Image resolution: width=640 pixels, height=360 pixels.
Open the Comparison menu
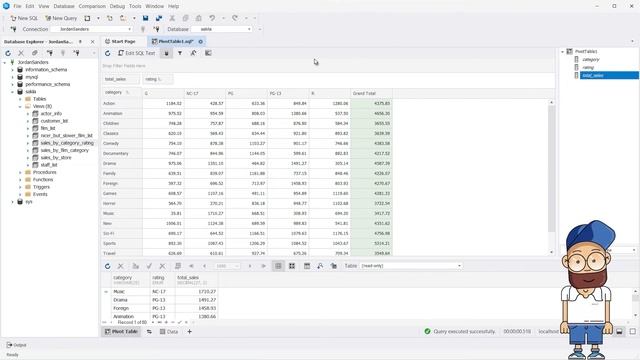[x=92, y=7]
